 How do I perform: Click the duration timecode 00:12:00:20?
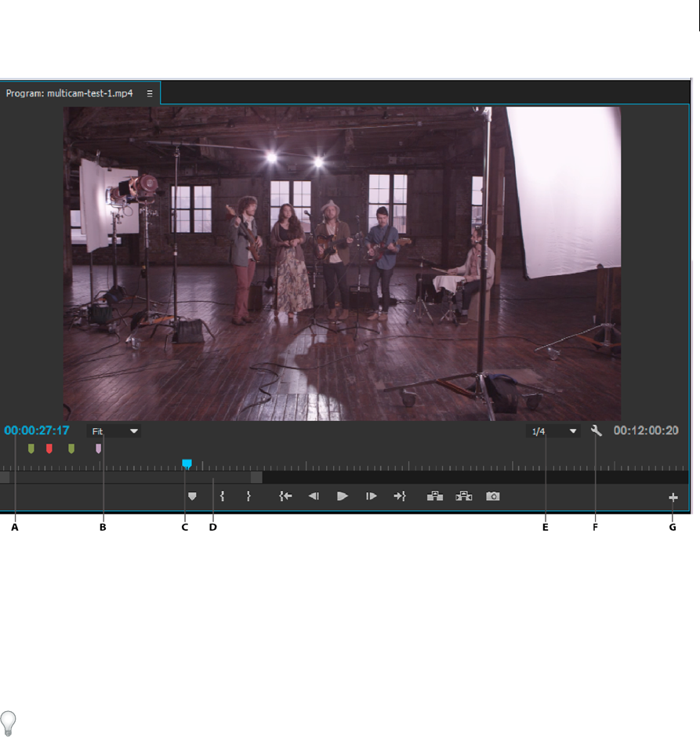pyautogui.click(x=646, y=430)
